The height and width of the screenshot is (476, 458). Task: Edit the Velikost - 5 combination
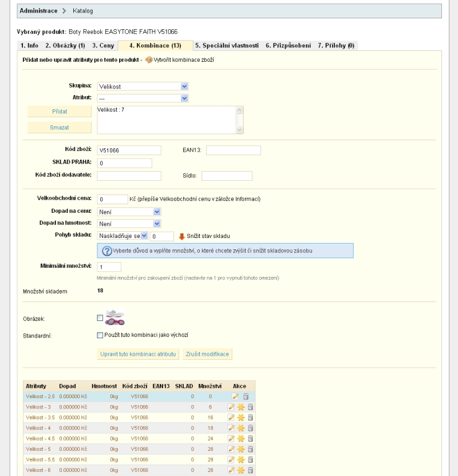[231, 449]
